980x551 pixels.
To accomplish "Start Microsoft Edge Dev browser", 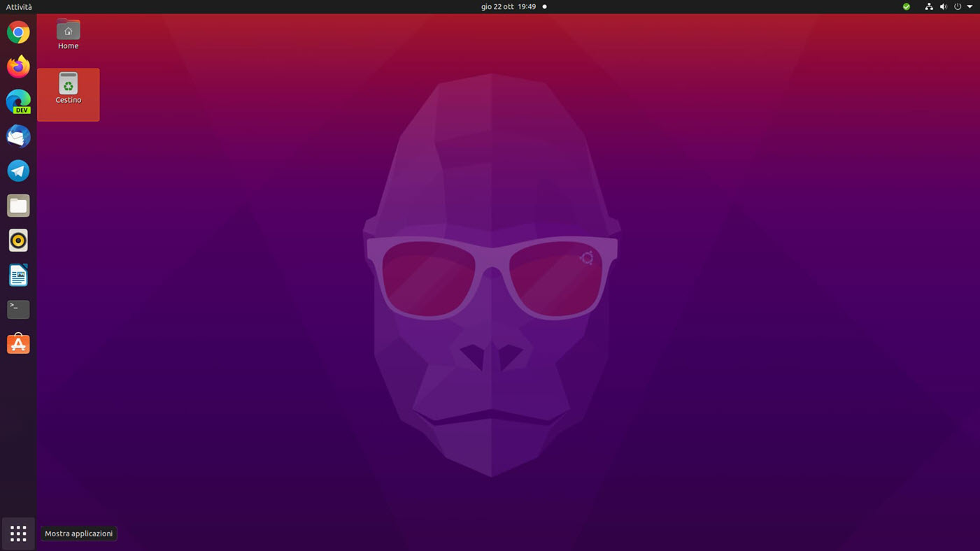I will [x=17, y=101].
